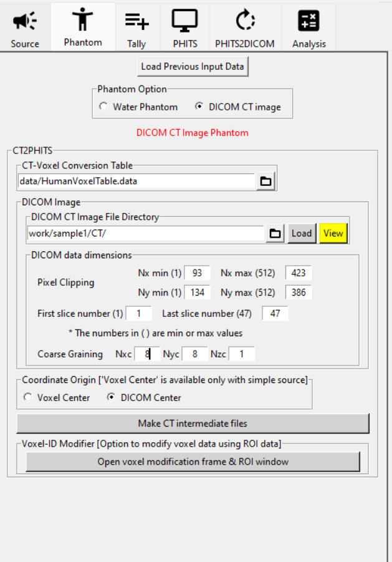Click the Nyc coarse graining field

click(x=194, y=354)
